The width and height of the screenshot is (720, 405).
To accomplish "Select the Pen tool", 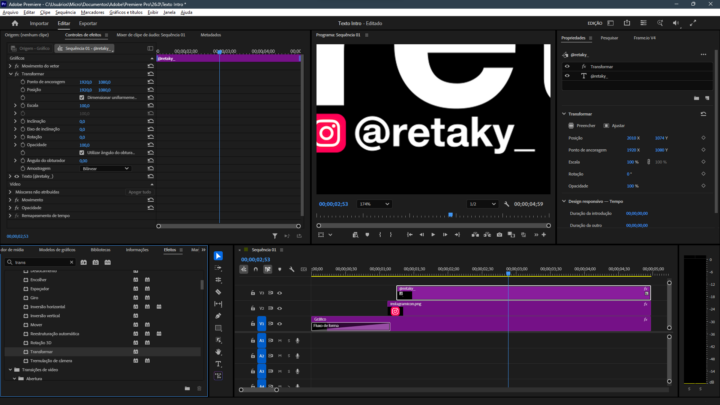I will pyautogui.click(x=218, y=316).
